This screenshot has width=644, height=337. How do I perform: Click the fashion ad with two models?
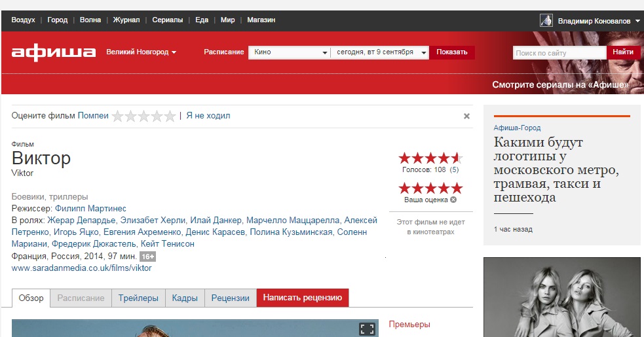[x=562, y=297]
